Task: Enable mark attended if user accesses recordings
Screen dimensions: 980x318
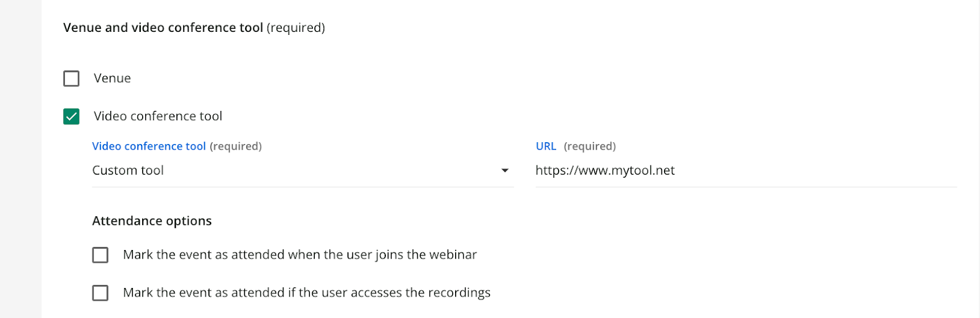Action: pos(100,293)
